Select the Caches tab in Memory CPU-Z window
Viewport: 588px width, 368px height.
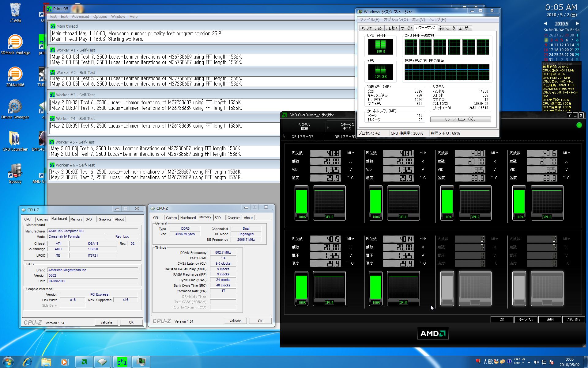click(x=171, y=218)
